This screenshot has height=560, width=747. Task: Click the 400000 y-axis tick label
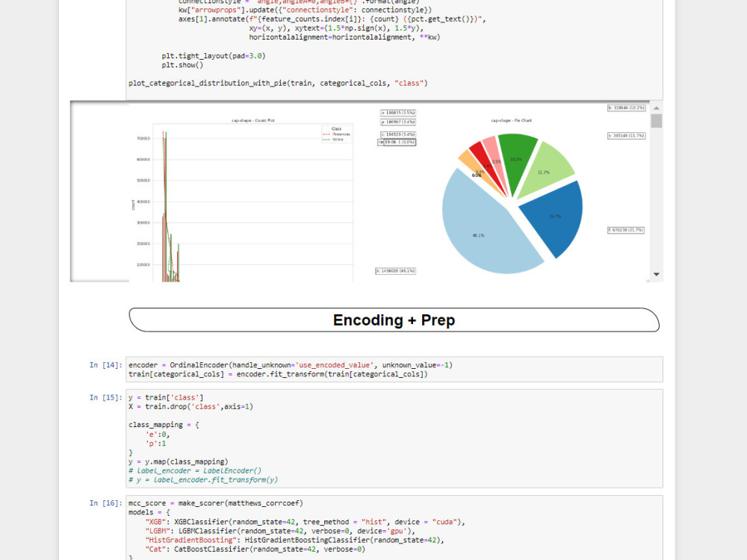[x=143, y=202]
